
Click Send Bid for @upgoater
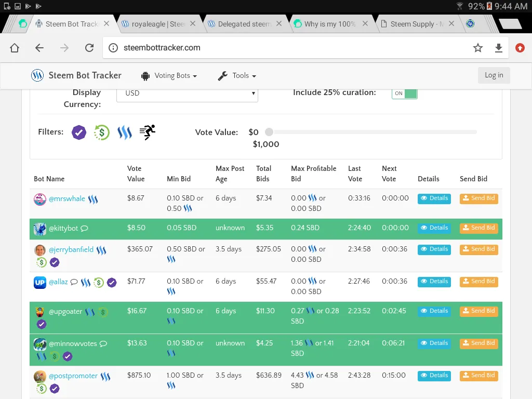click(478, 311)
